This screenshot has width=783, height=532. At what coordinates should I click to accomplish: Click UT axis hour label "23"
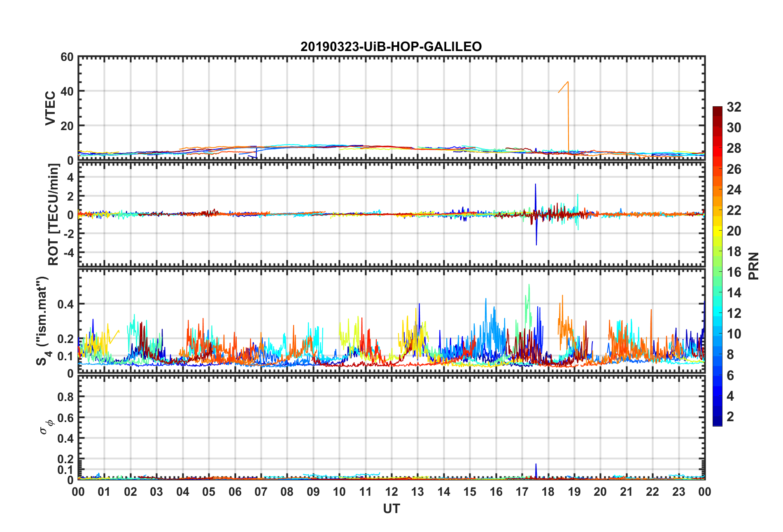point(679,492)
